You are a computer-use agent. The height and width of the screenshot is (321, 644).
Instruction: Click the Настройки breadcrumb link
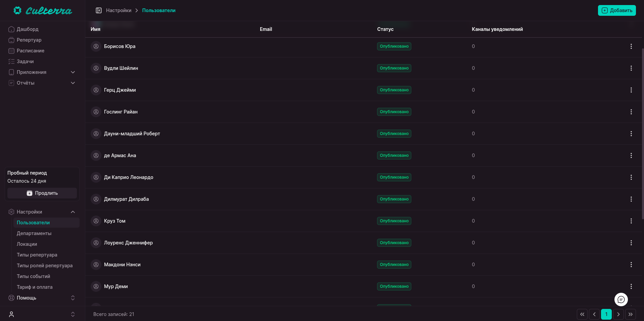119,10
